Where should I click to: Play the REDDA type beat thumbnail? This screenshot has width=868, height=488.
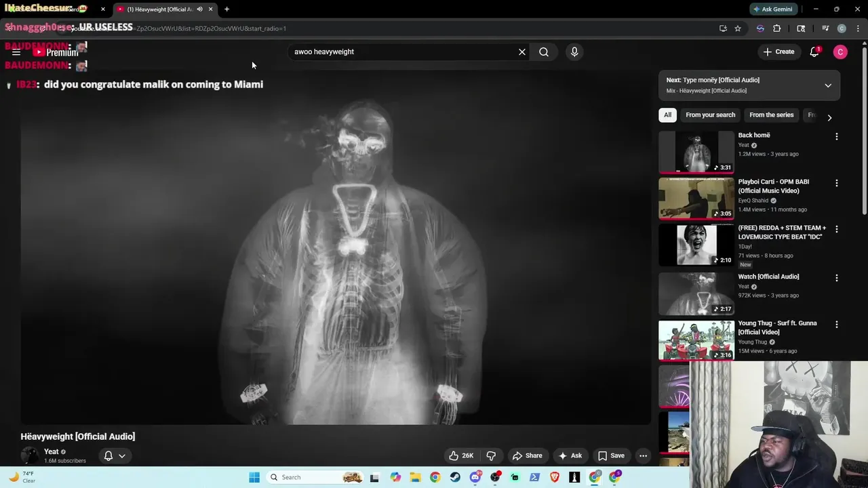coord(696,245)
